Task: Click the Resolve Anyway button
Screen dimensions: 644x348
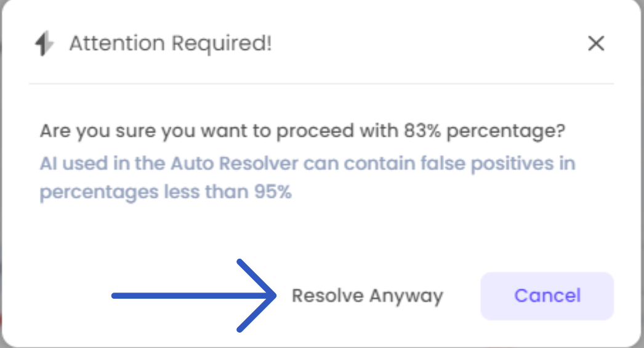Action: [x=367, y=296]
